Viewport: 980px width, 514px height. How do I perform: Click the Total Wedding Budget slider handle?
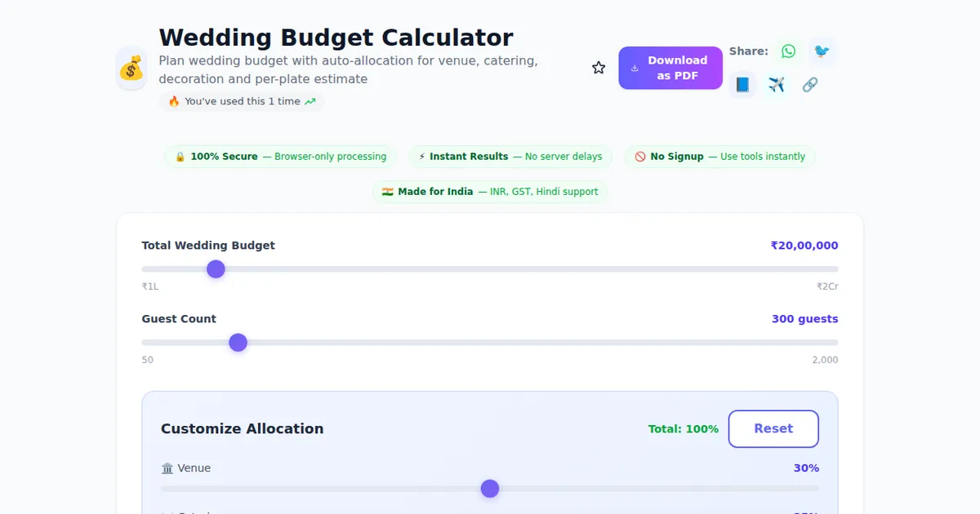tap(216, 269)
